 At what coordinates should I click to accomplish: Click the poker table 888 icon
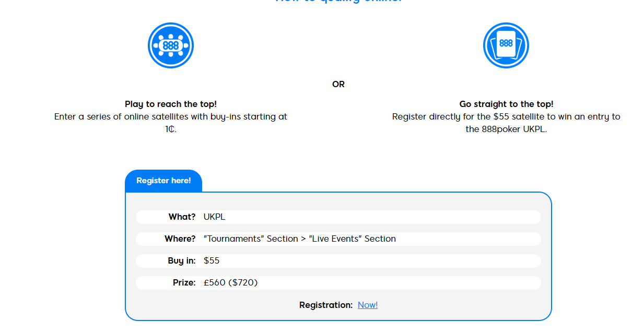coord(171,45)
